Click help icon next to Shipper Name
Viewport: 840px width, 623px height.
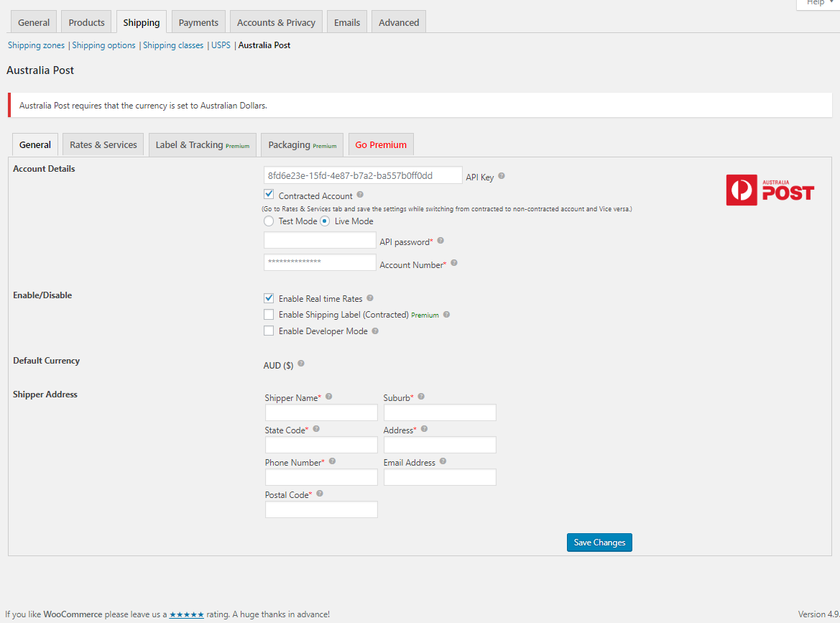coord(329,397)
